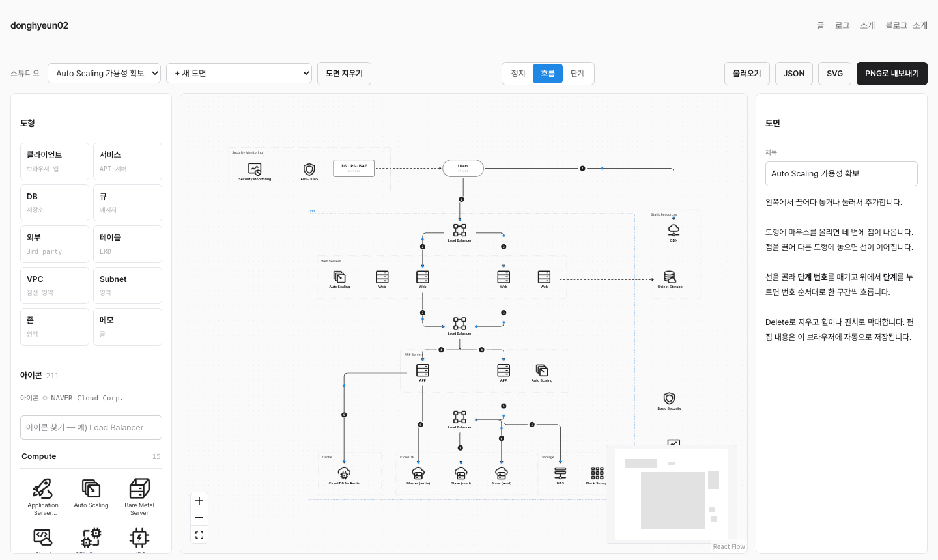Fit view using the fullscreen canvas control
Viewport: 938px width, 560px height.
click(x=199, y=535)
